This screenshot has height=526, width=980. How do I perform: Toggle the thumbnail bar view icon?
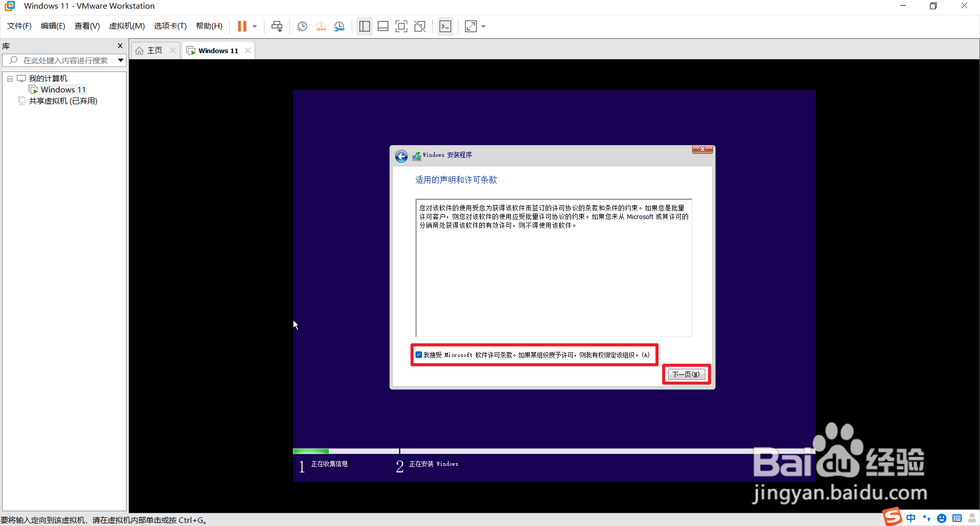(383, 26)
